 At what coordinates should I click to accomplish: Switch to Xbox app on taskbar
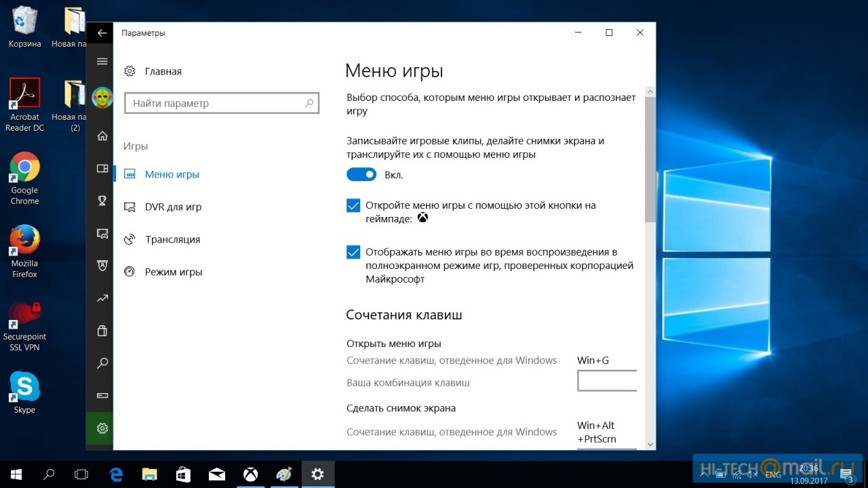251,474
